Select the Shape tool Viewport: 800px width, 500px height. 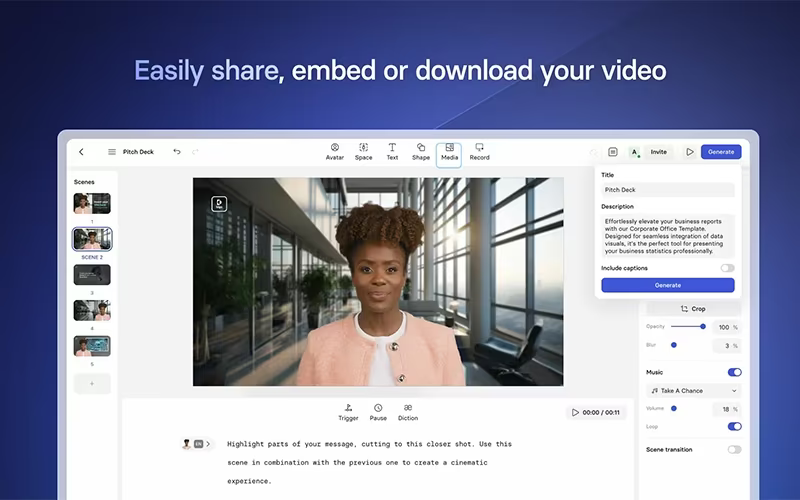pyautogui.click(x=421, y=152)
